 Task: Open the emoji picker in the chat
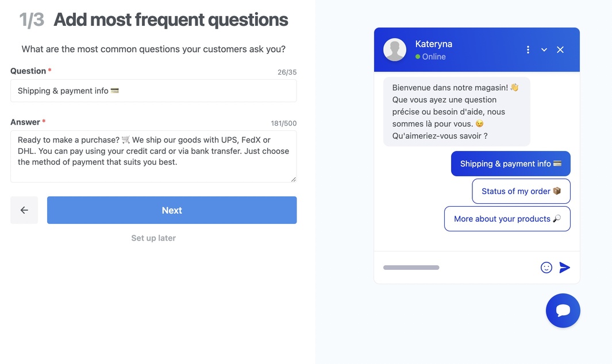pos(546,267)
